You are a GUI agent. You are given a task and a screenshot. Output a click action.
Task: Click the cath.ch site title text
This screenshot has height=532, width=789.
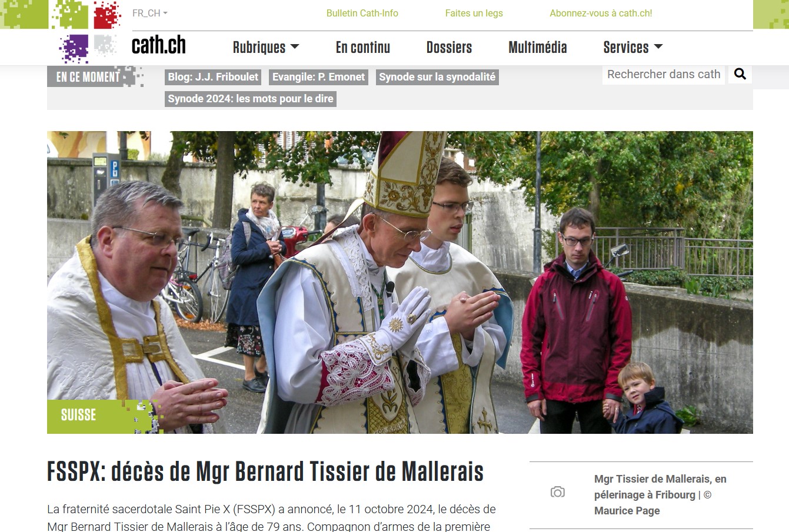[159, 45]
